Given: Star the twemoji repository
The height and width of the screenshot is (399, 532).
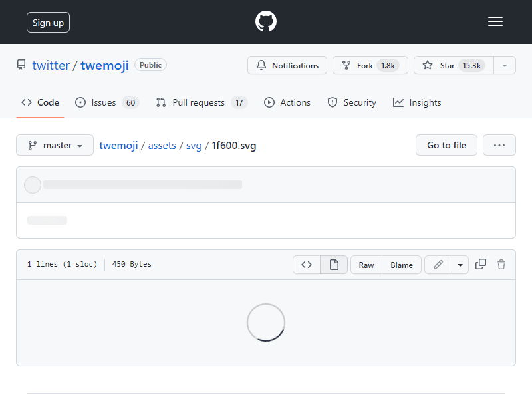Looking at the screenshot, I should point(454,65).
